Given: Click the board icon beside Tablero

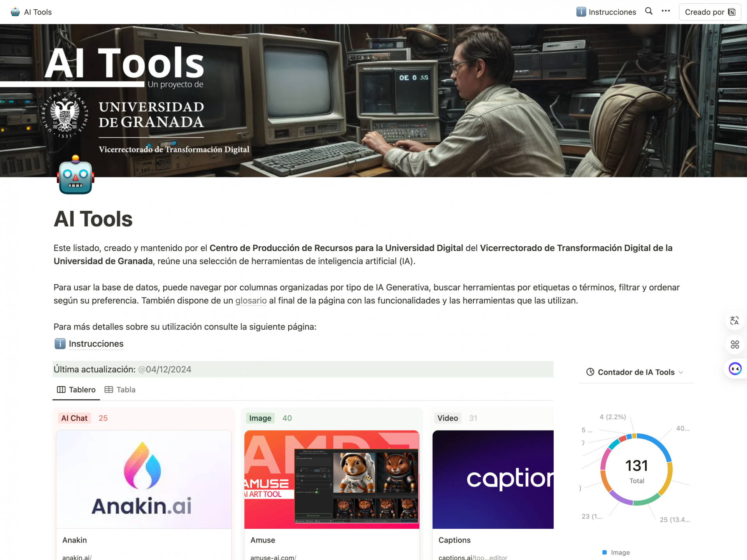Looking at the screenshot, I should pos(61,390).
